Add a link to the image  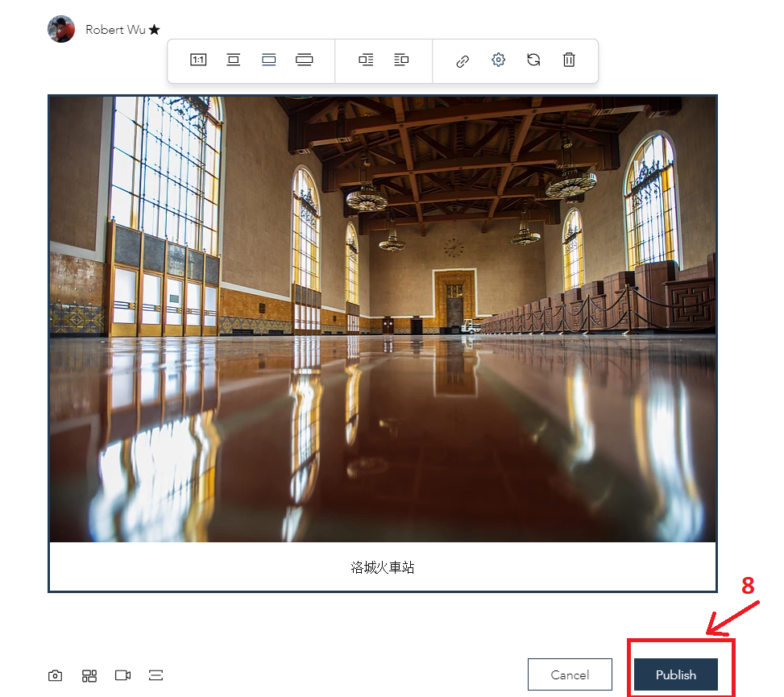(463, 61)
